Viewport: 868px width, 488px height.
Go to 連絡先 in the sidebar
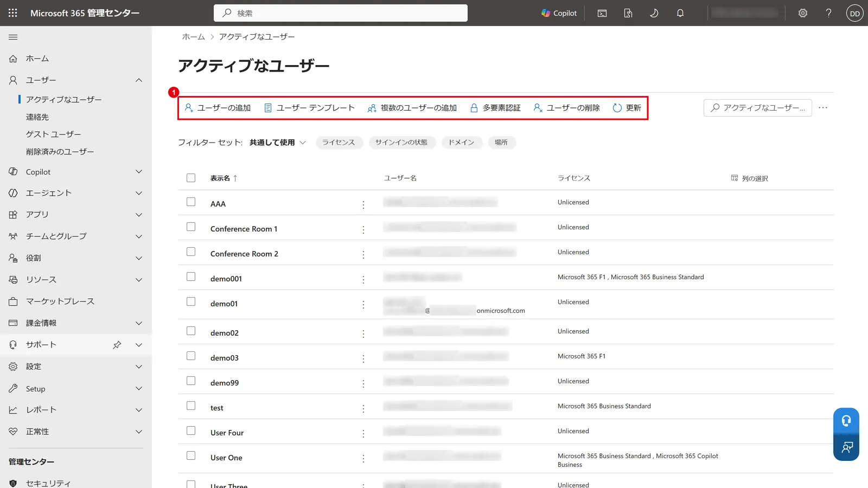pyautogui.click(x=37, y=117)
